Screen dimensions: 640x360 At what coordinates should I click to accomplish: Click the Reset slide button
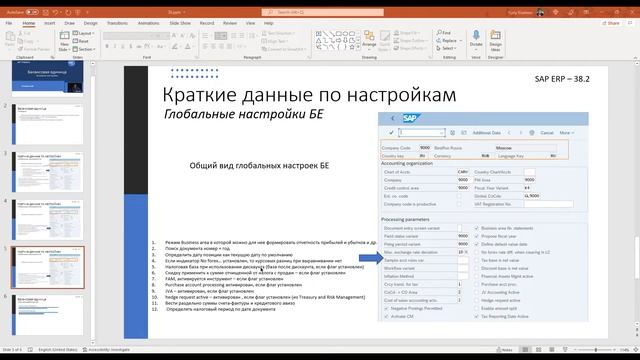click(x=81, y=41)
